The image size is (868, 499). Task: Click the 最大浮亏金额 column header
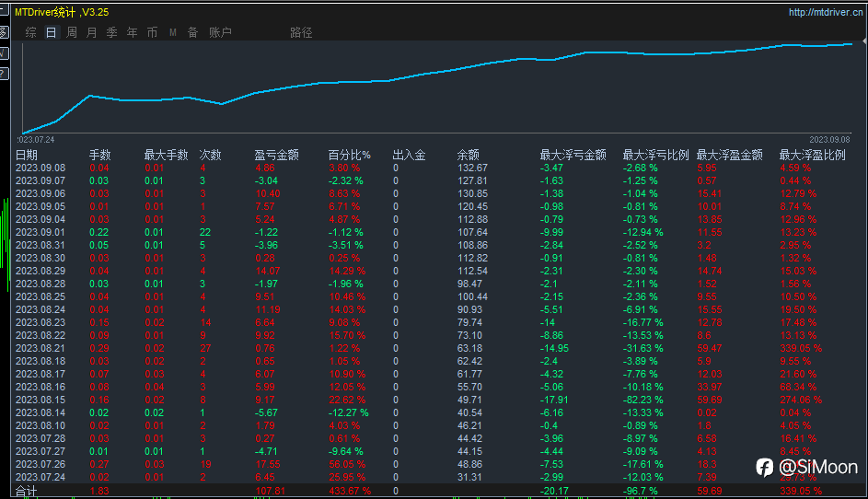(x=573, y=155)
